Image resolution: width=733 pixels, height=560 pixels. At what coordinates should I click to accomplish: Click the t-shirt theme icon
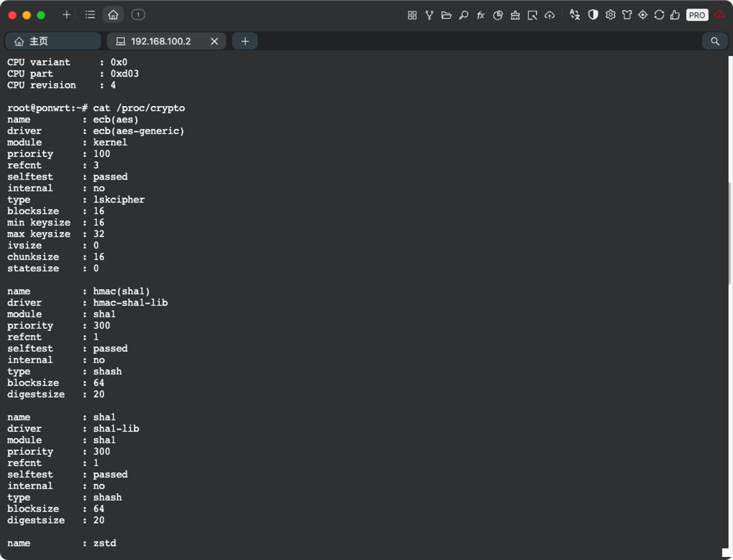627,15
